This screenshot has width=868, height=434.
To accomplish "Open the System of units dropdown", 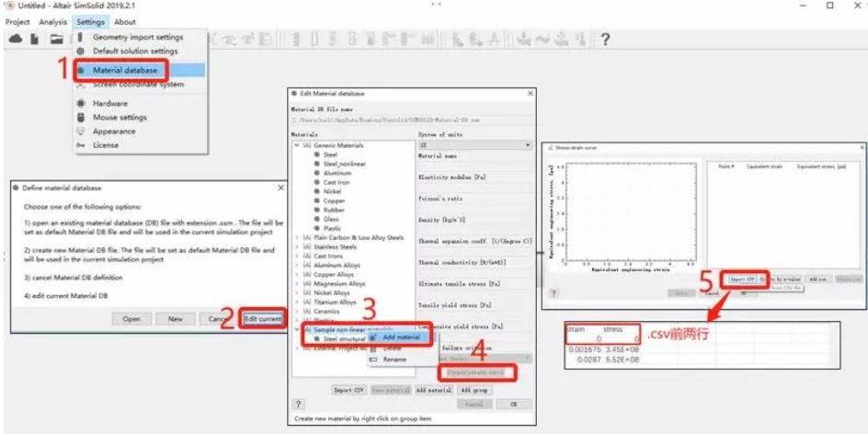I will coord(474,145).
